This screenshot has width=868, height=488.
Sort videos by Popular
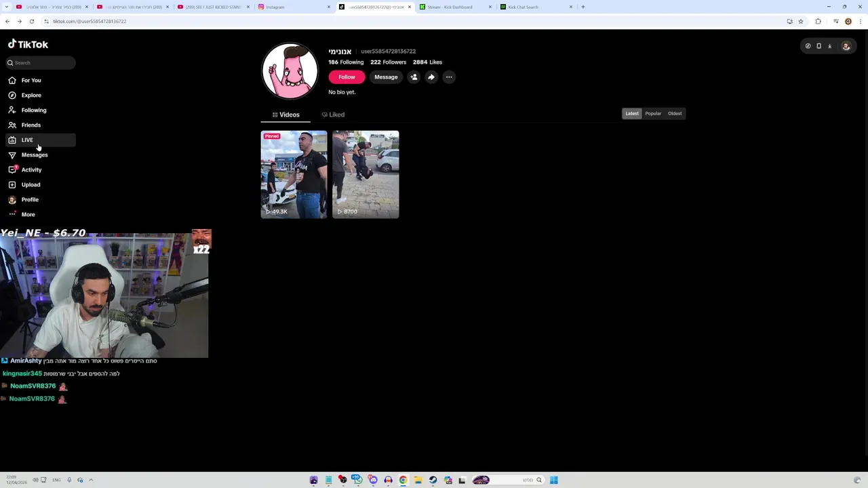pos(653,113)
